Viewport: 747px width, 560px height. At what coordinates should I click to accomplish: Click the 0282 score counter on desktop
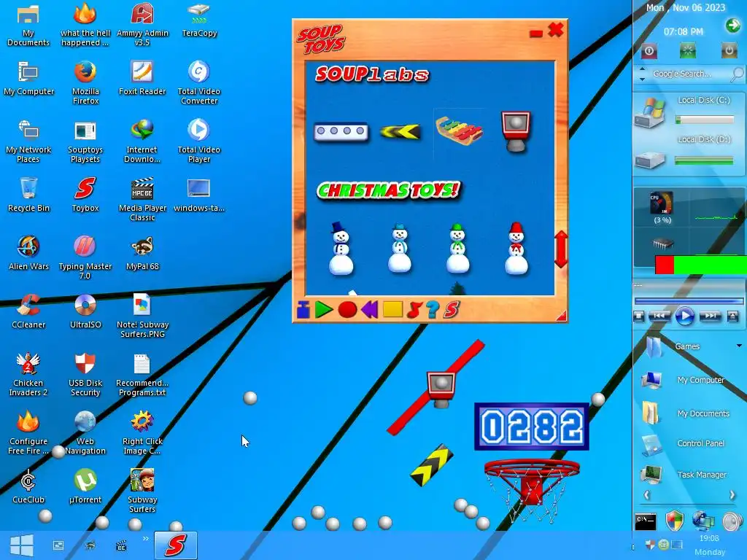coord(532,427)
